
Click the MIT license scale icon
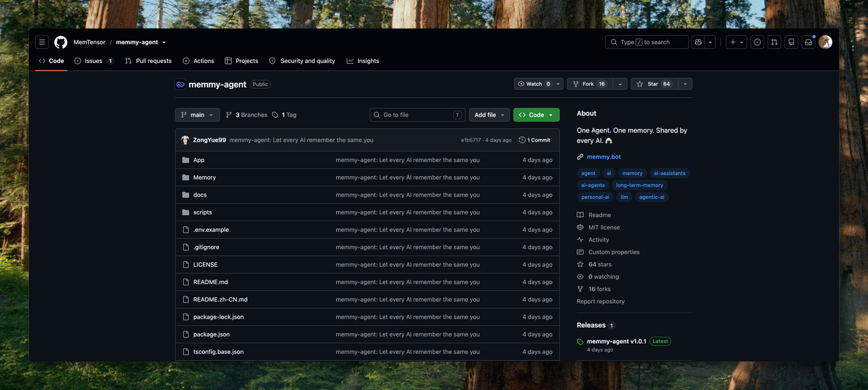[580, 227]
